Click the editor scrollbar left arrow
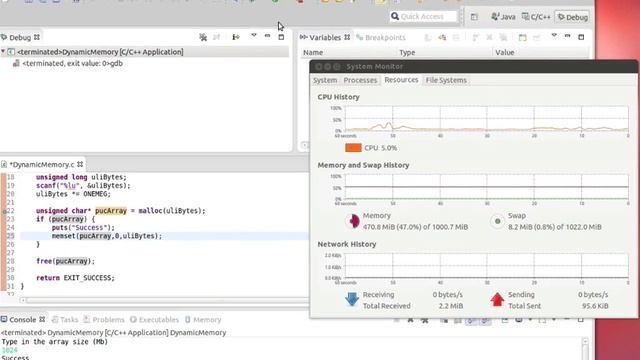This screenshot has height=360, width=640. tap(22, 300)
